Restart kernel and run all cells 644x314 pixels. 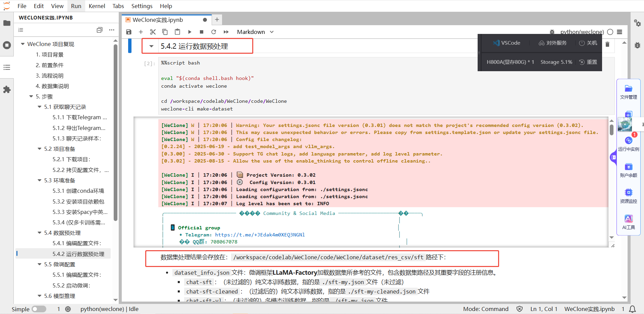pyautogui.click(x=226, y=32)
